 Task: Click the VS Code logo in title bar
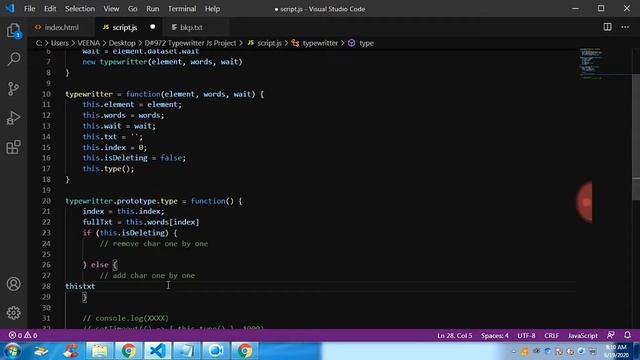click(10, 9)
